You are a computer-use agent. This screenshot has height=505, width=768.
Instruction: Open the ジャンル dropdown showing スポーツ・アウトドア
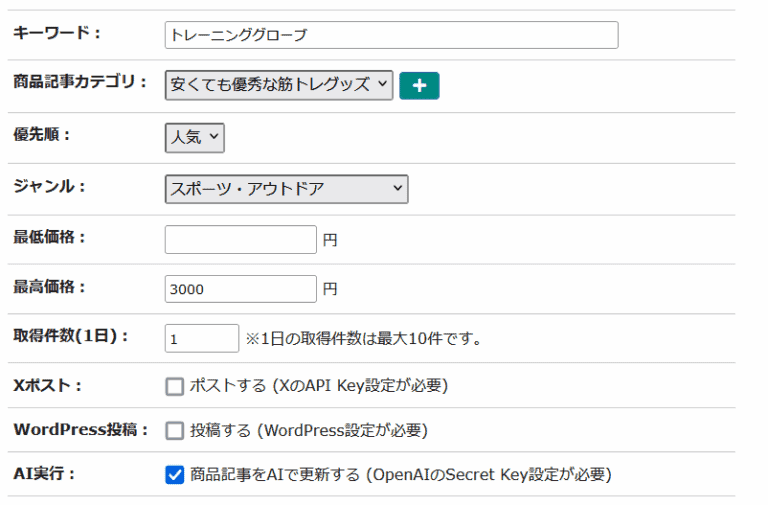tap(286, 188)
